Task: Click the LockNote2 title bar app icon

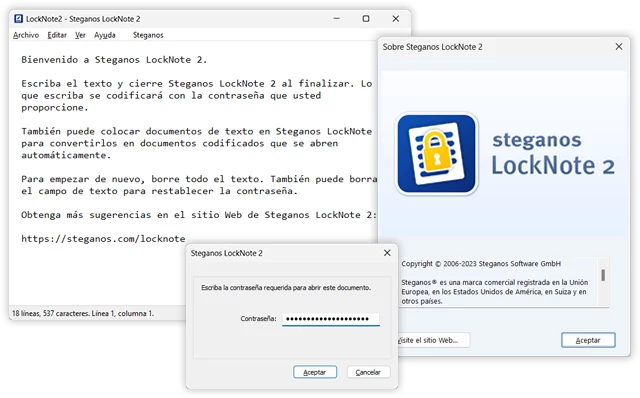Action: (18, 19)
